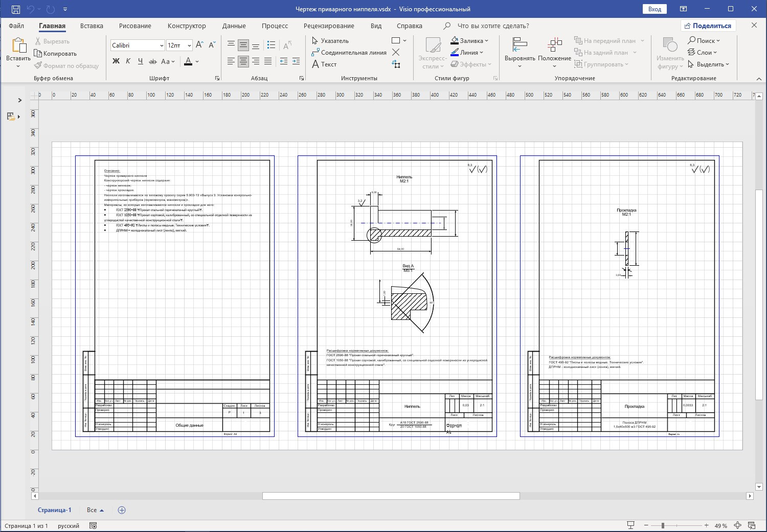Image resolution: width=767 pixels, height=532 pixels.
Task: Insert bulleted list using the bullets icon
Action: pyautogui.click(x=272, y=45)
